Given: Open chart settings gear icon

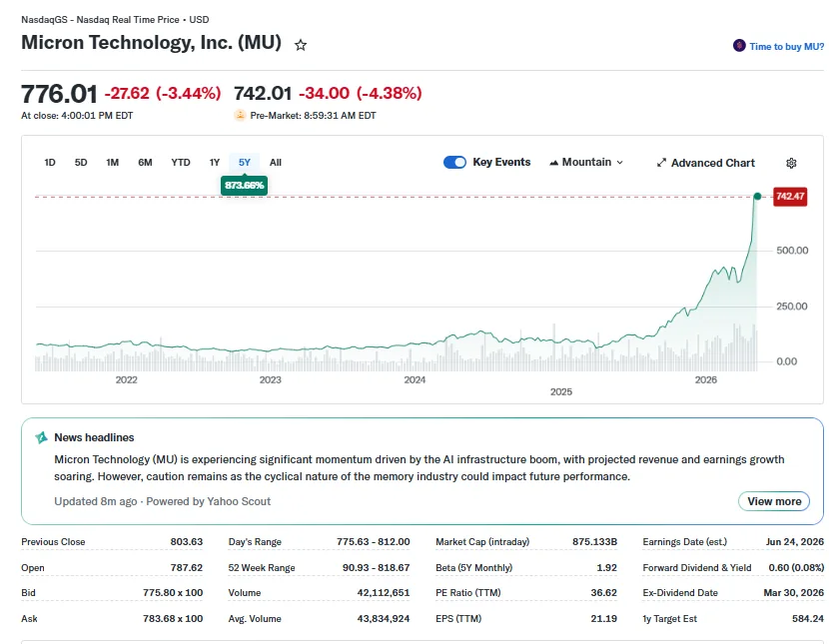Looking at the screenshot, I should click(x=791, y=163).
